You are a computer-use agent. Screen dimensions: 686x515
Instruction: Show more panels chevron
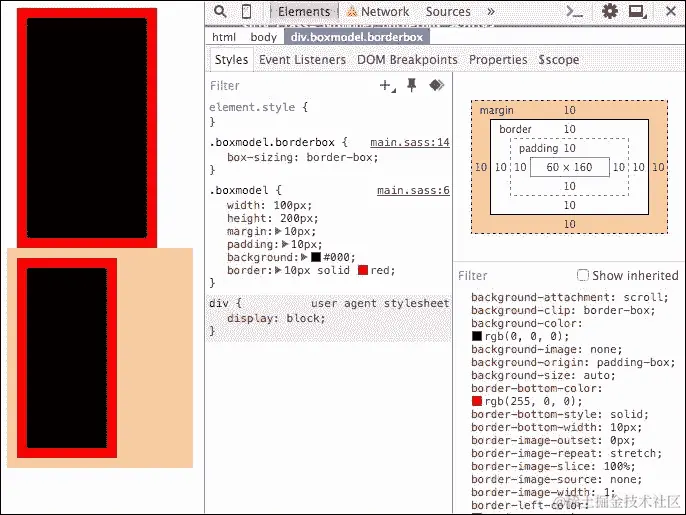coord(491,11)
